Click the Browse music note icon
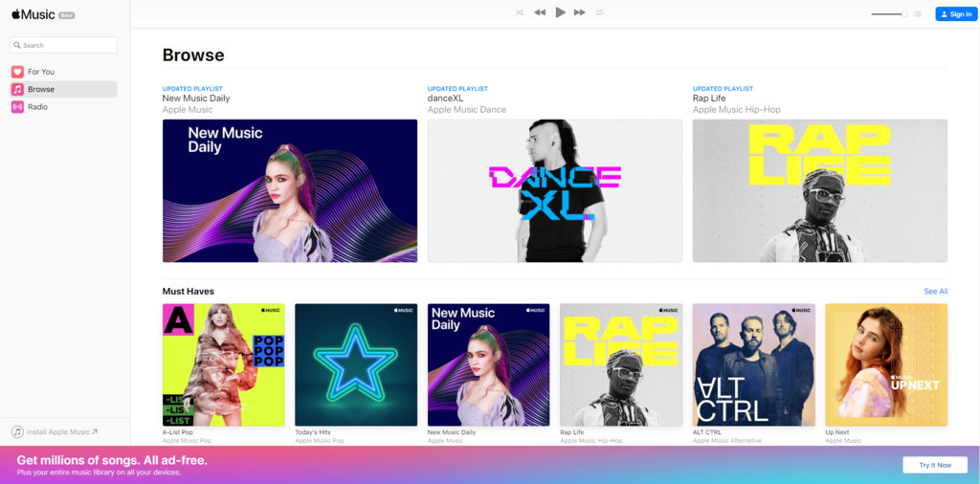The image size is (980, 484). pyautogui.click(x=17, y=89)
